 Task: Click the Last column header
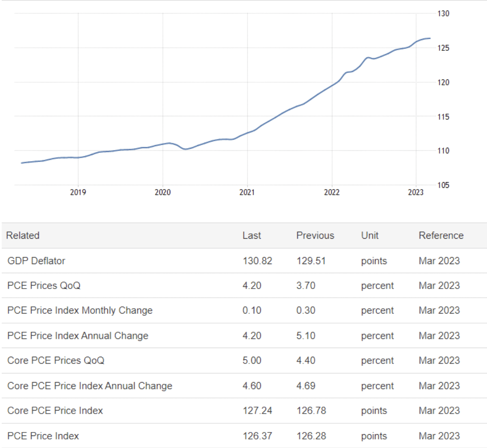pyautogui.click(x=252, y=235)
